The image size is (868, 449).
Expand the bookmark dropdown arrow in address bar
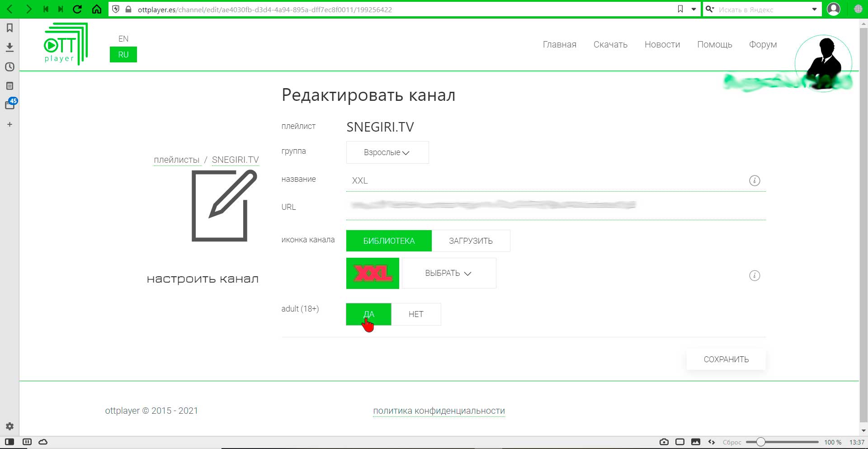click(693, 9)
